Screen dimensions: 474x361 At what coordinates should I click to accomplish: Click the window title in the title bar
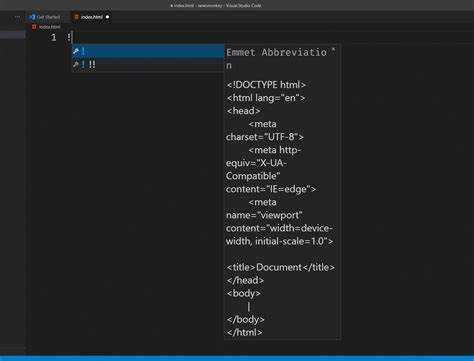(216, 5)
